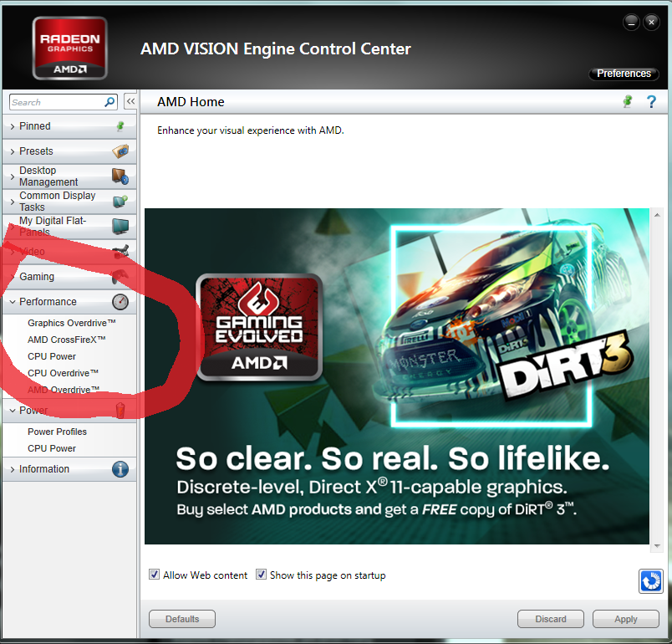This screenshot has width=672, height=644.
Task: Click the red Power battery icon
Action: coord(120,411)
